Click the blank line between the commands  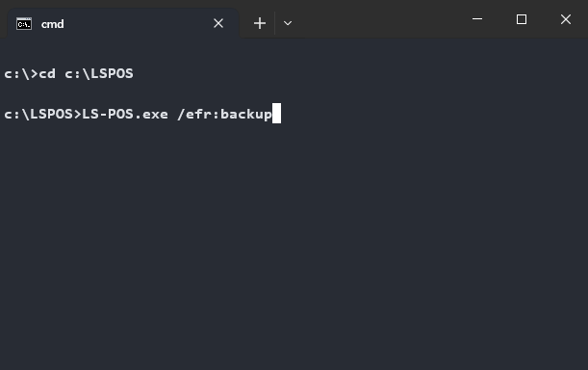click(x=294, y=93)
